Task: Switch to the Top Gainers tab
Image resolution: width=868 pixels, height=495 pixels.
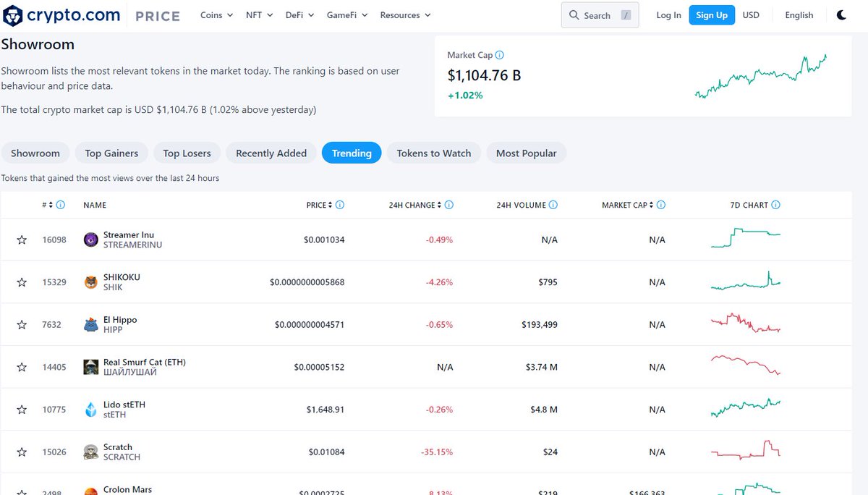Action: tap(111, 153)
